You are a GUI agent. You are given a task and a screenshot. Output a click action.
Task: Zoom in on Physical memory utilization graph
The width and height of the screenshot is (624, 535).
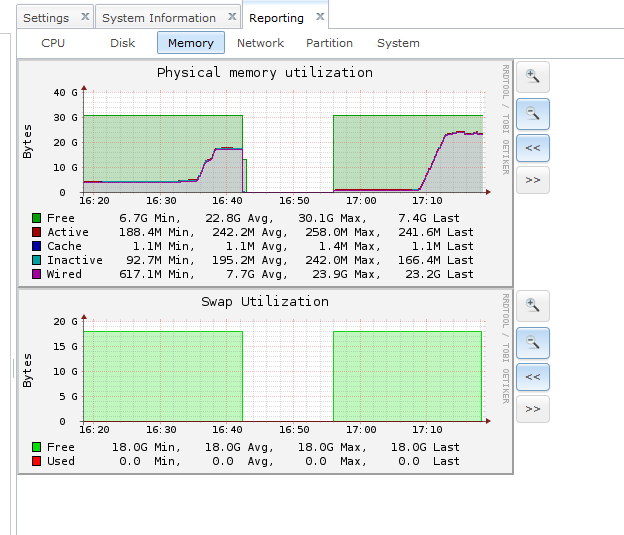point(533,76)
